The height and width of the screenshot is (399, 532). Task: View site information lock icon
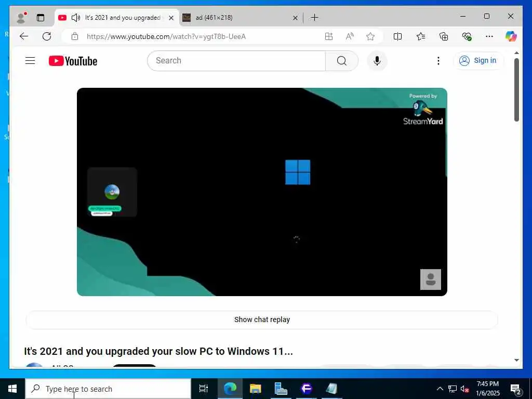[75, 36]
